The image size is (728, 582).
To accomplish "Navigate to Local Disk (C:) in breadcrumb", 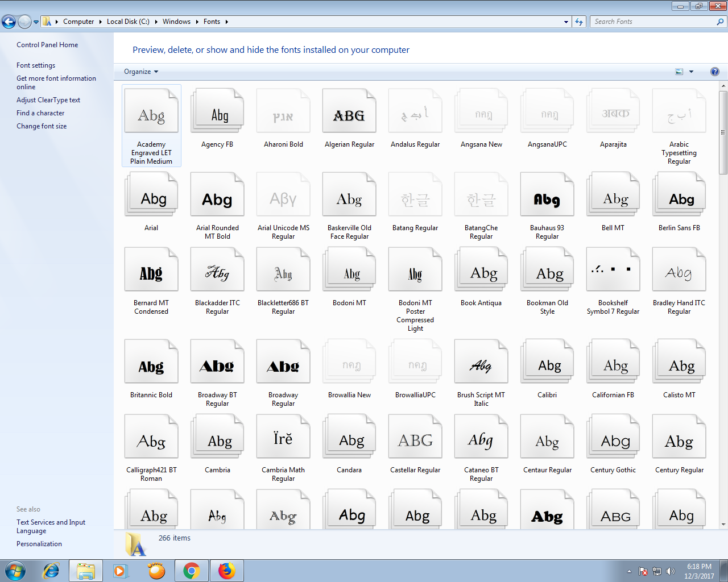I will tap(128, 21).
